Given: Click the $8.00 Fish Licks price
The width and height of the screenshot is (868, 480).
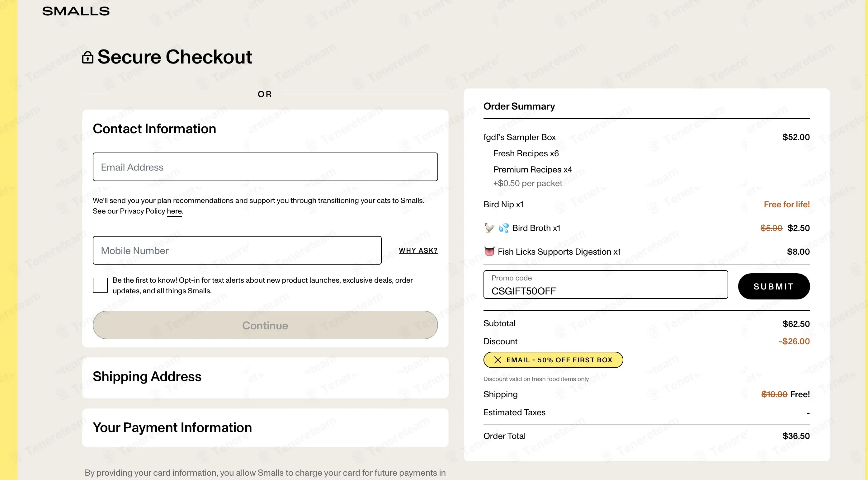Looking at the screenshot, I should [x=798, y=252].
